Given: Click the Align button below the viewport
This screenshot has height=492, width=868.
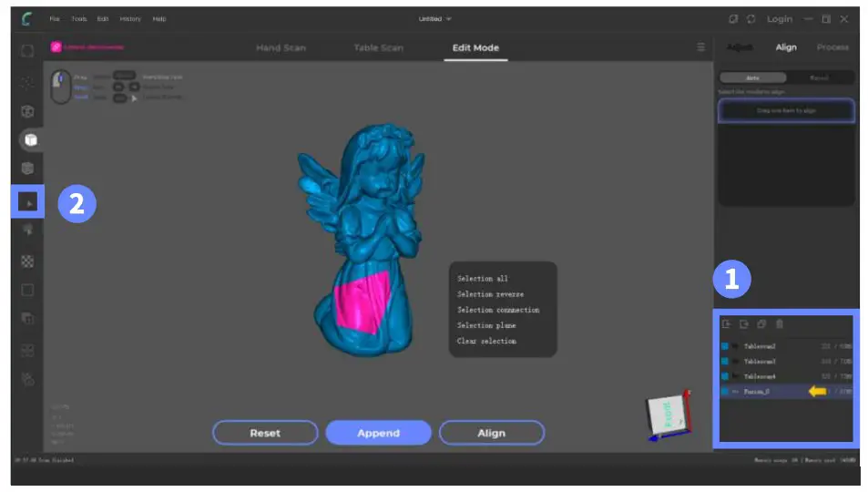Looking at the screenshot, I should tap(492, 433).
